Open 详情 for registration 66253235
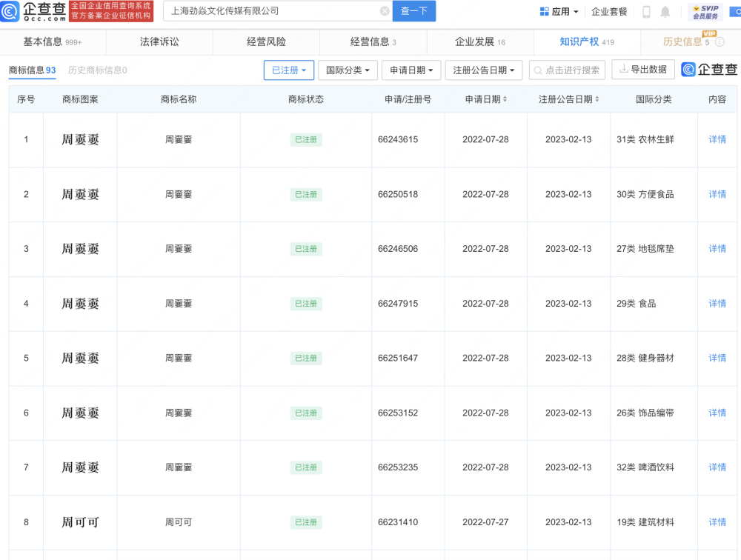The image size is (741, 560). coord(717,467)
